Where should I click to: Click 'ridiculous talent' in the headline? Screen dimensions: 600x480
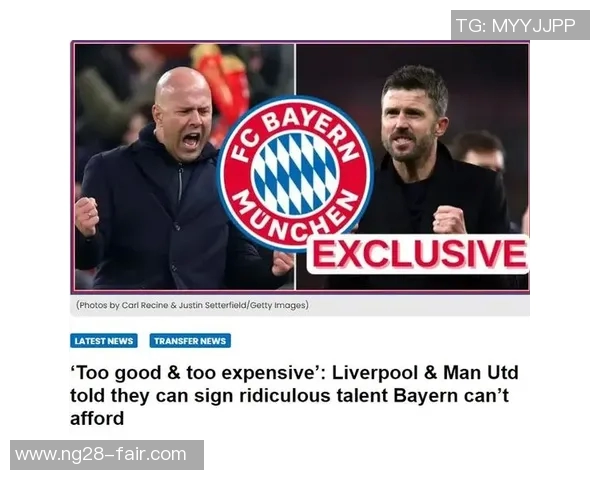pyautogui.click(x=313, y=395)
